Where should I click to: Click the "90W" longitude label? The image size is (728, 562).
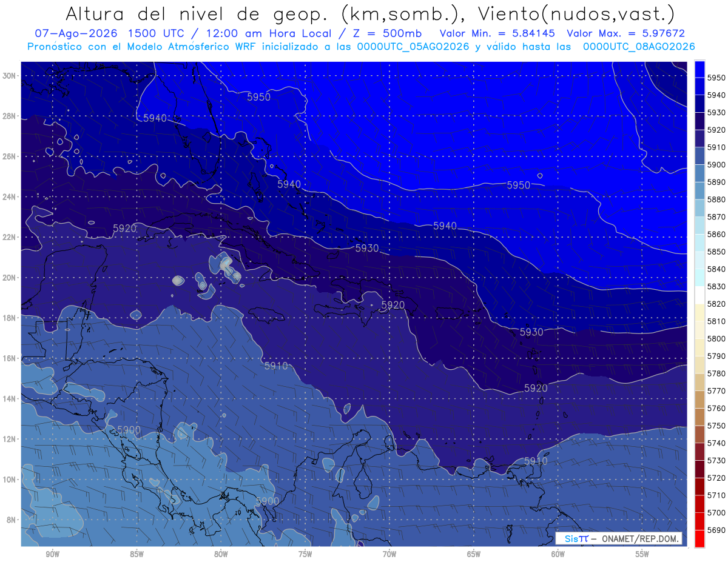click(x=52, y=554)
